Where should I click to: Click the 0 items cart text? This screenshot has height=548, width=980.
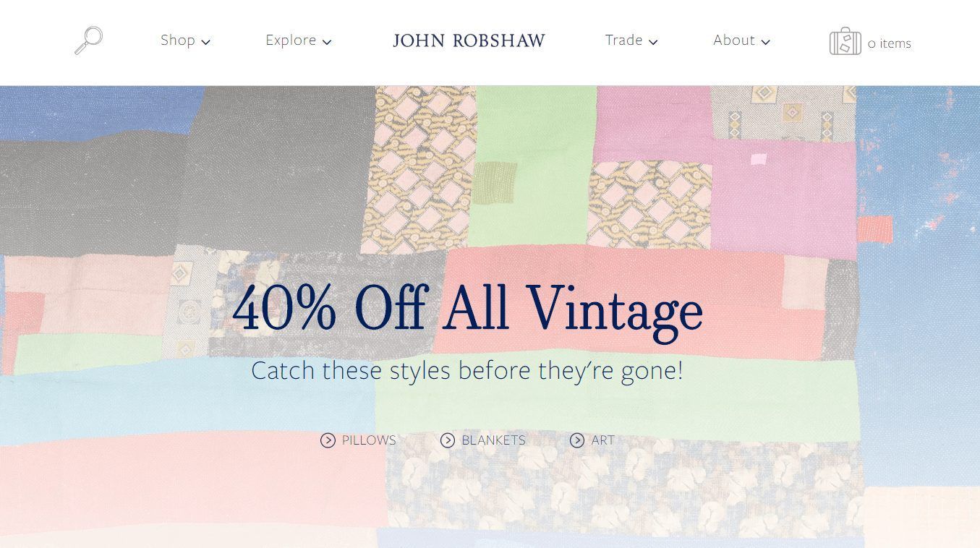coord(889,43)
